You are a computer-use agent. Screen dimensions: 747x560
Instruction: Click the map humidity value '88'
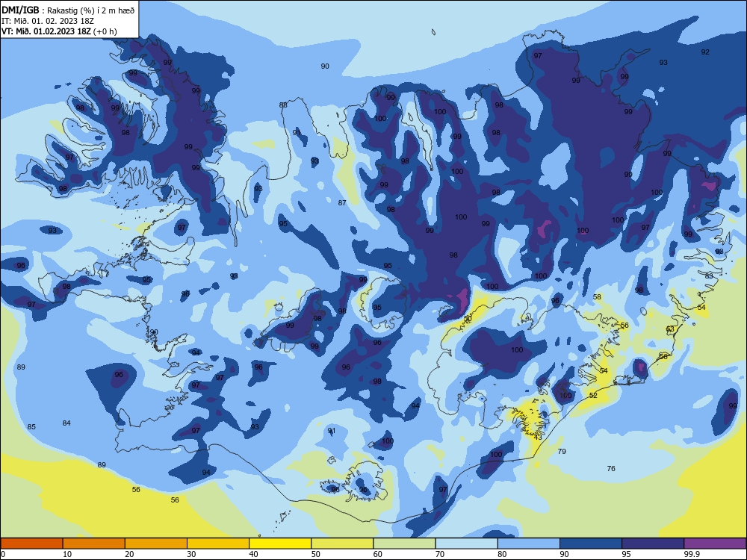tap(283, 105)
